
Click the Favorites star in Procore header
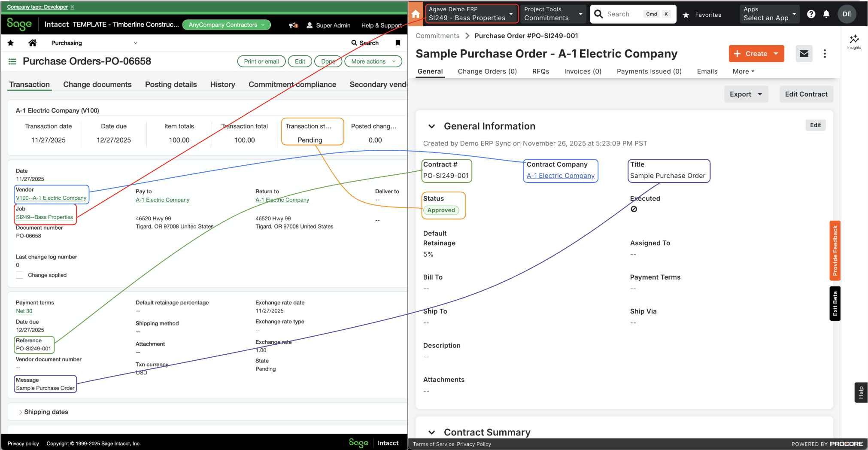click(686, 14)
